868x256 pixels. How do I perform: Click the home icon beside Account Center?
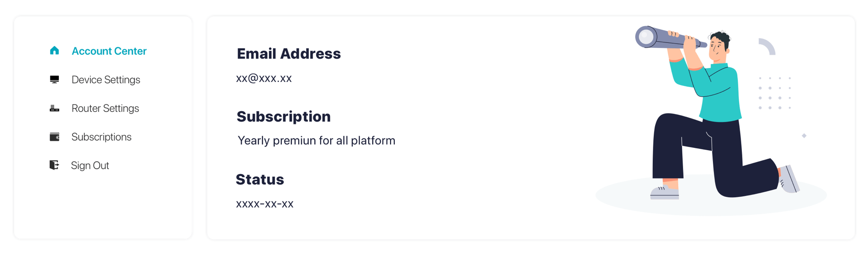tap(54, 51)
